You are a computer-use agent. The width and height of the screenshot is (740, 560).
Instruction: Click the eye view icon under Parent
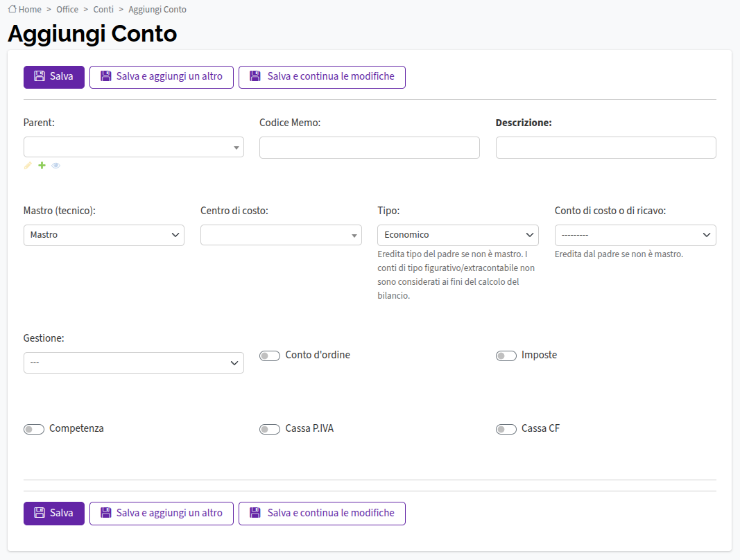(x=55, y=166)
